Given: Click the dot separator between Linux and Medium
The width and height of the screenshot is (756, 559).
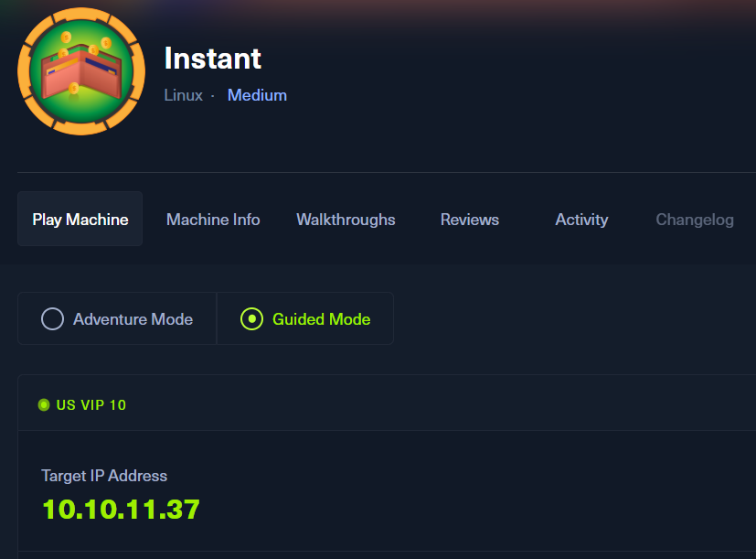Looking at the screenshot, I should (212, 95).
